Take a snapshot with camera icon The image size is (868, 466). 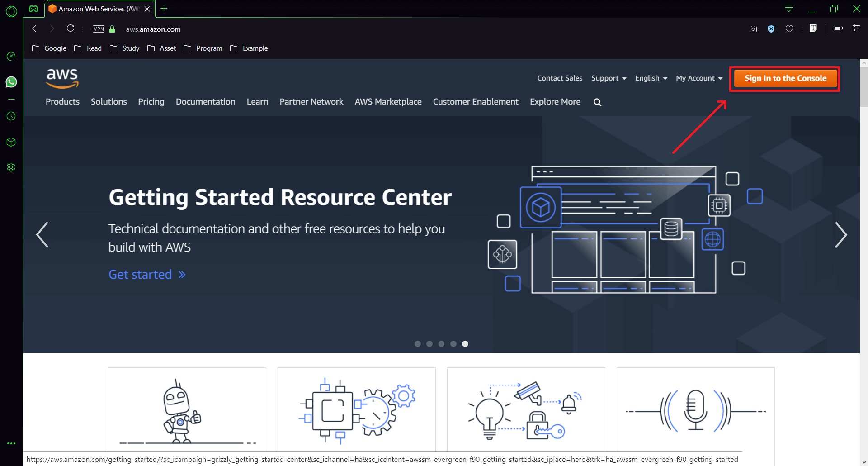coord(753,29)
